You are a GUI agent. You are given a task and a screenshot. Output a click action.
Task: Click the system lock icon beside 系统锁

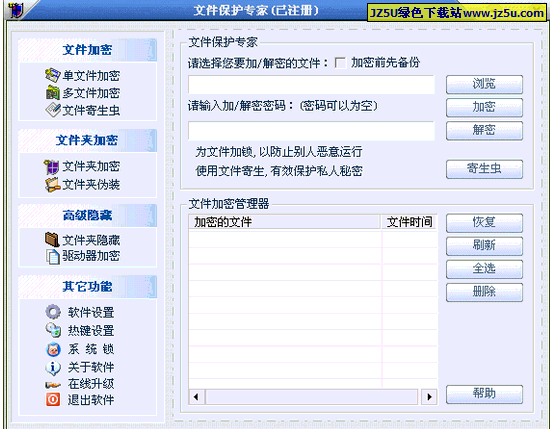[x=53, y=349]
